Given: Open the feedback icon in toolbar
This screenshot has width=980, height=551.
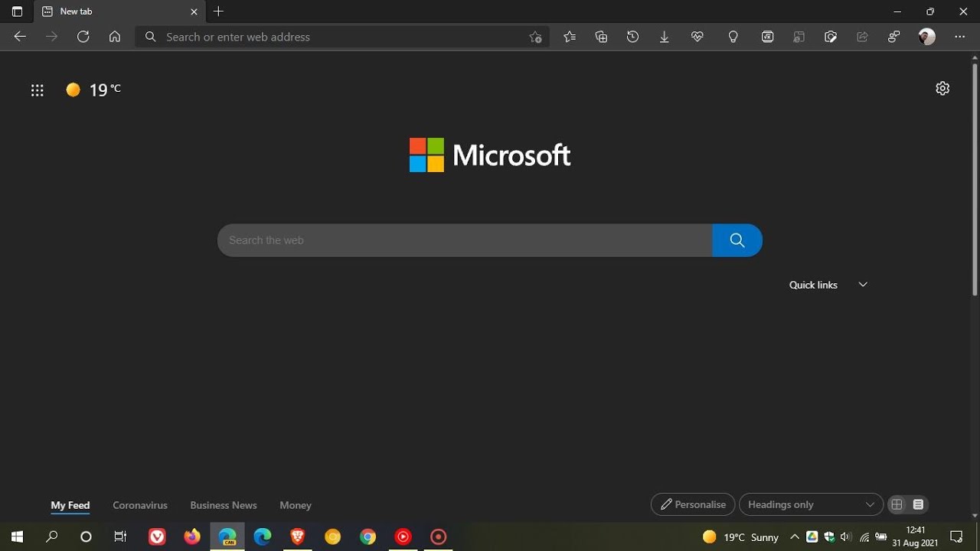Looking at the screenshot, I should pyautogui.click(x=893, y=37).
